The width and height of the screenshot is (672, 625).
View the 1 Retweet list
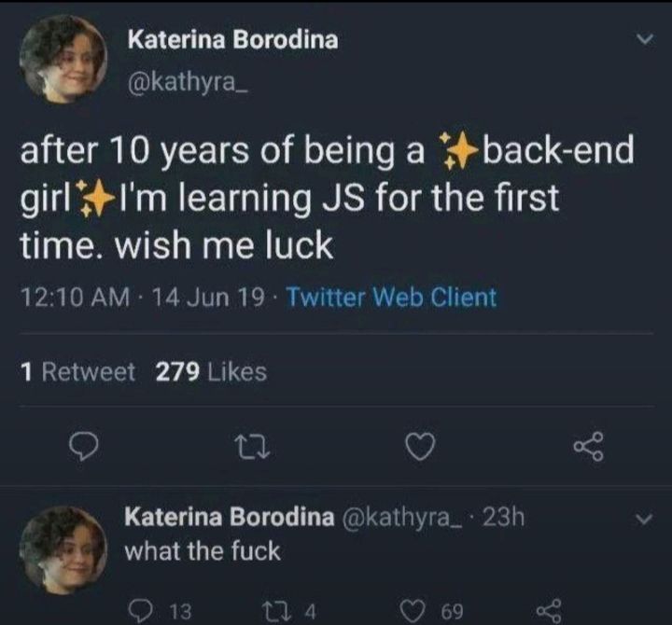tap(77, 372)
